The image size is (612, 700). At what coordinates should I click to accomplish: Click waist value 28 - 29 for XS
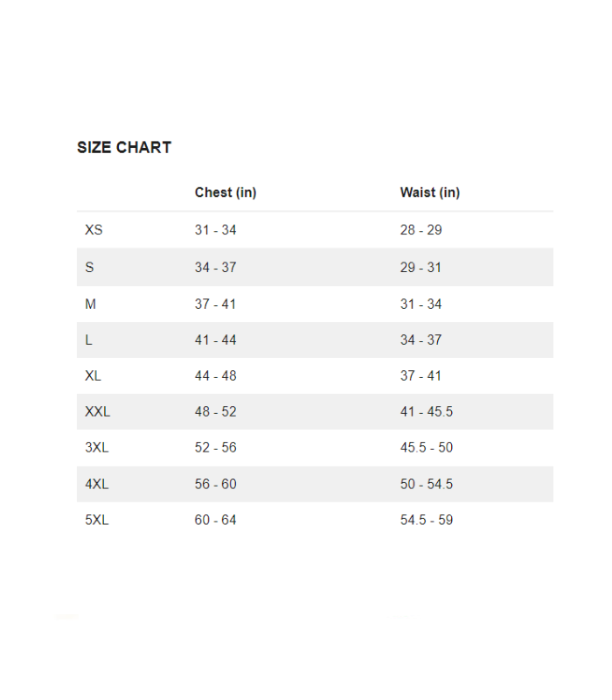coord(421,230)
